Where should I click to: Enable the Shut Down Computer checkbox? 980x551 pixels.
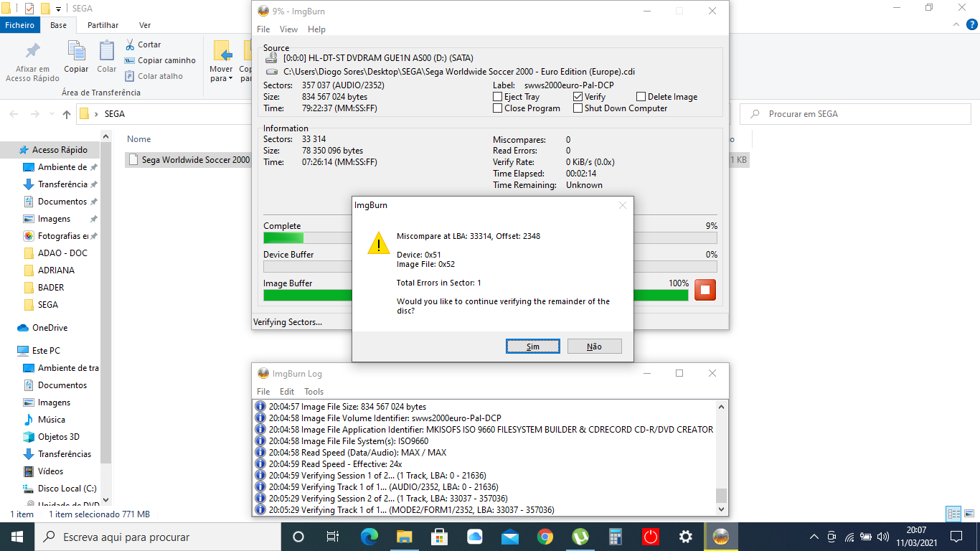578,108
